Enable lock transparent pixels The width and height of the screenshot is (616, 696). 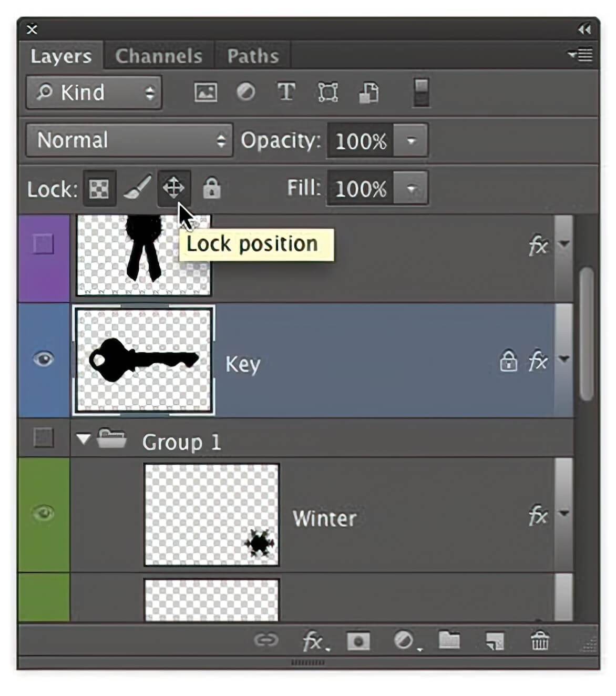(99, 189)
